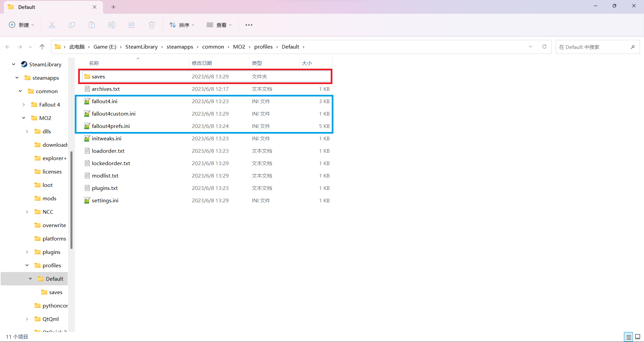Click profiles breadcrumb segment
Screen dimensions: 644x342
263,47
